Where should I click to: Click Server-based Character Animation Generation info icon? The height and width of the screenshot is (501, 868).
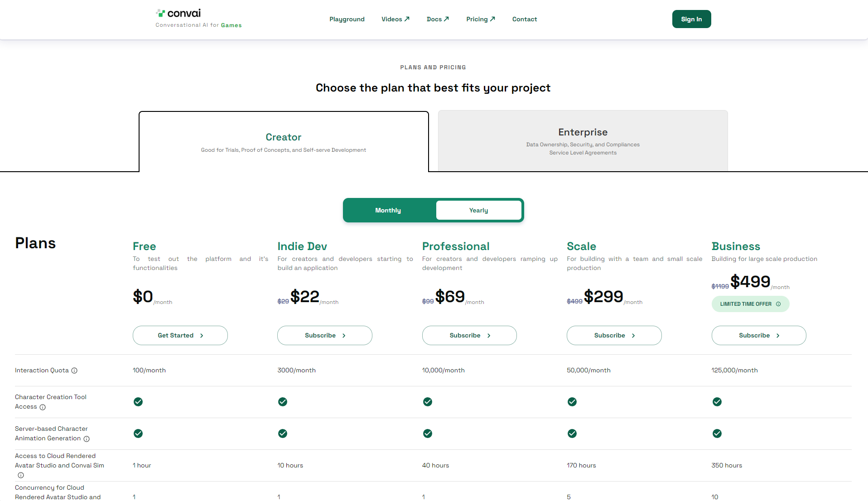[87, 439]
